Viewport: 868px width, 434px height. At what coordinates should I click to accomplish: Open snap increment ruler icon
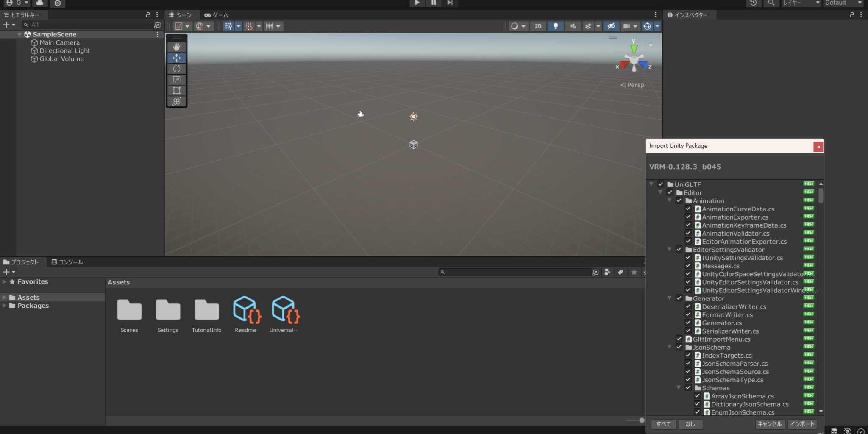tap(269, 26)
